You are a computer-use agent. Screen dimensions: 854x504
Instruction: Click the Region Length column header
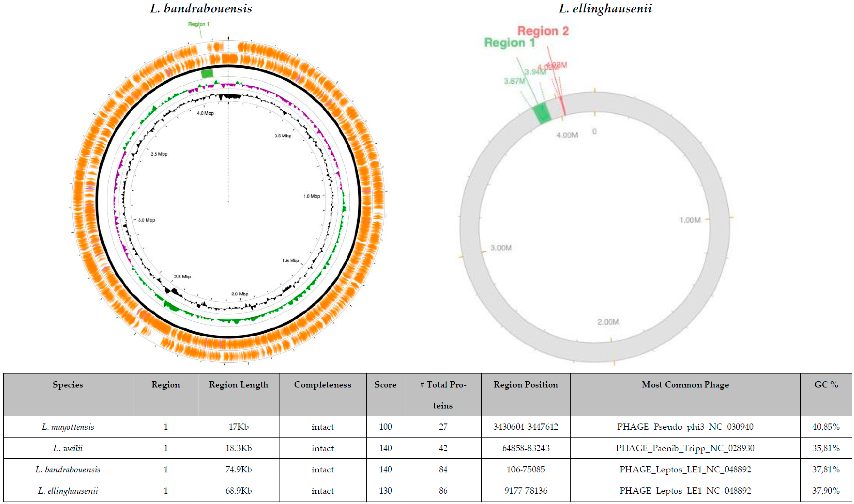238,384
